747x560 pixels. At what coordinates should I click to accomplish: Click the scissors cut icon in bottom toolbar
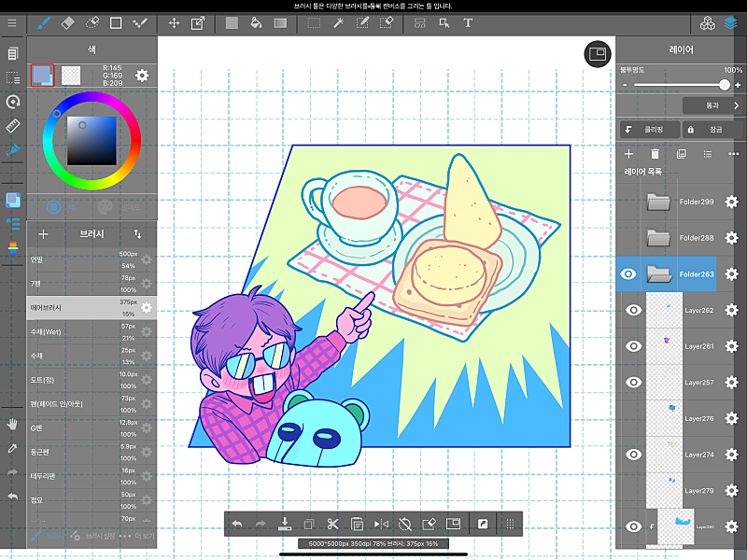pos(357,524)
